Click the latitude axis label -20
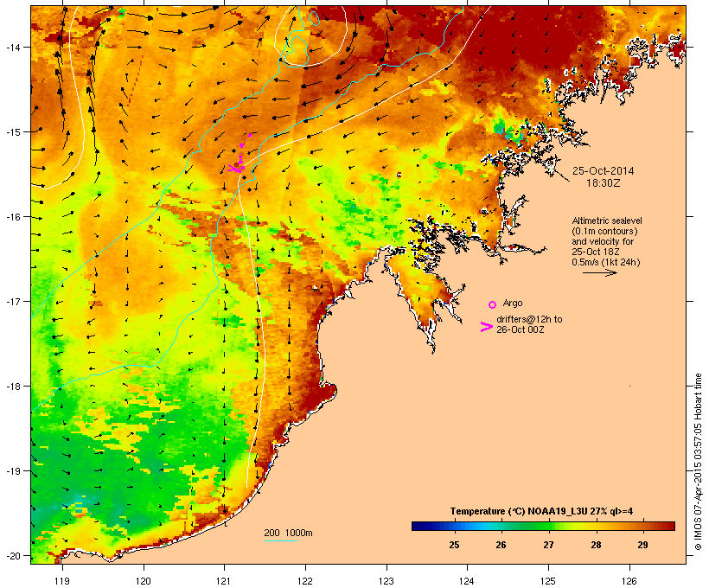 click(12, 555)
